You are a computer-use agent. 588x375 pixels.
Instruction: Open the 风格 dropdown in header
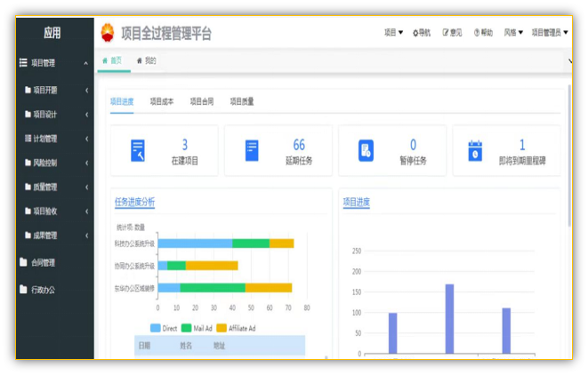click(x=513, y=33)
